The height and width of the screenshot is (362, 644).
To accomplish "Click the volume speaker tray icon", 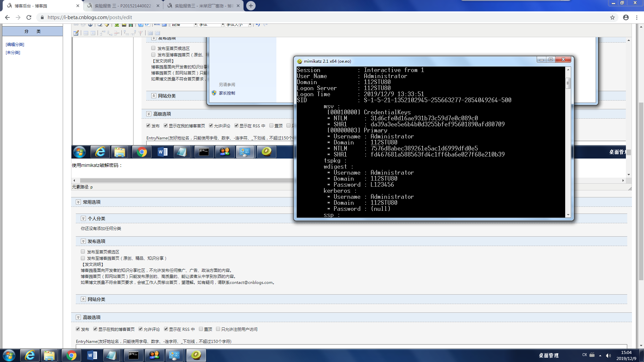I will (608, 355).
